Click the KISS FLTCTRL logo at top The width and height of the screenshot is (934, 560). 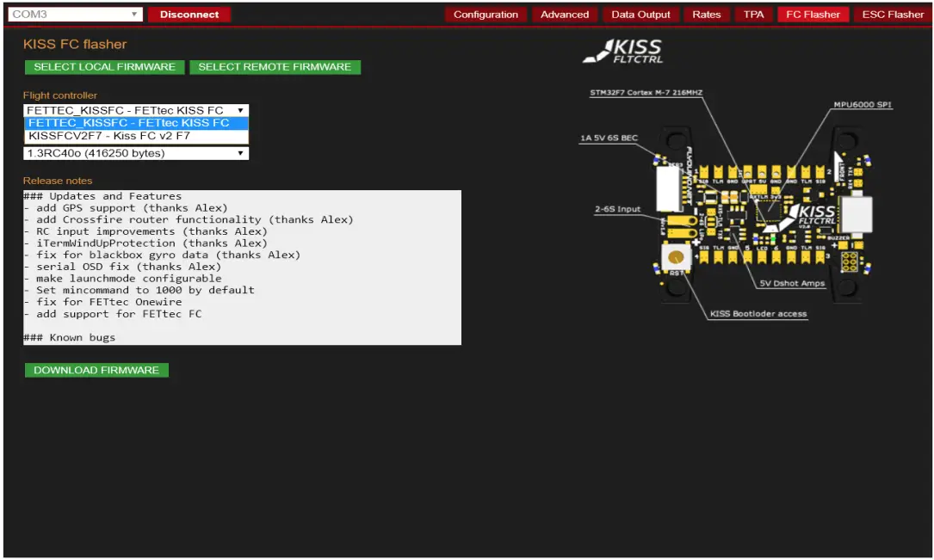coord(623,51)
